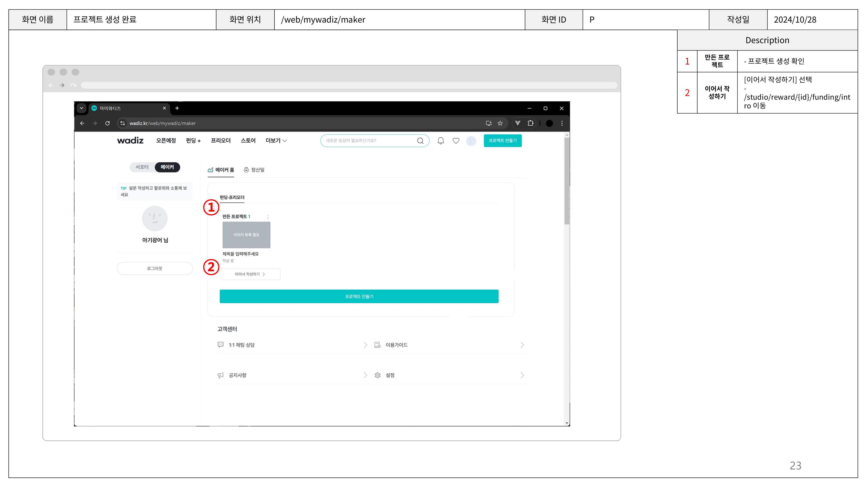The height and width of the screenshot is (488, 868).
Task: Bookmark page with star icon
Action: (x=500, y=123)
